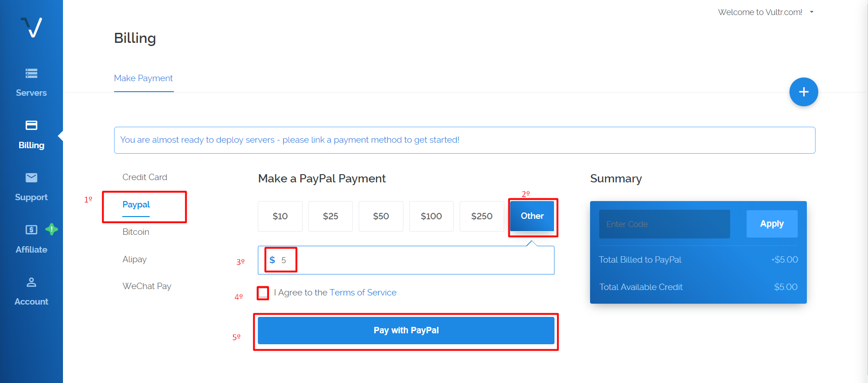Image resolution: width=868 pixels, height=383 pixels.
Task: Click the payment method notice banner text
Action: [290, 140]
